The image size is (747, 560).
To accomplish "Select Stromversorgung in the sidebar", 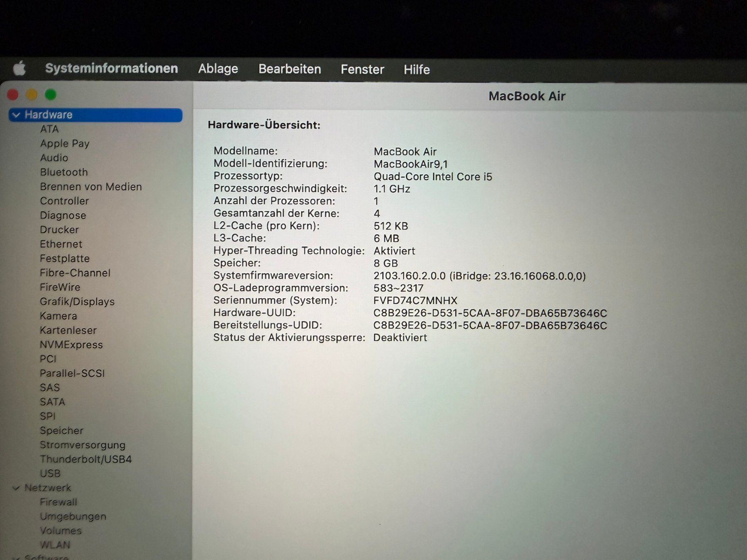I will tap(83, 445).
